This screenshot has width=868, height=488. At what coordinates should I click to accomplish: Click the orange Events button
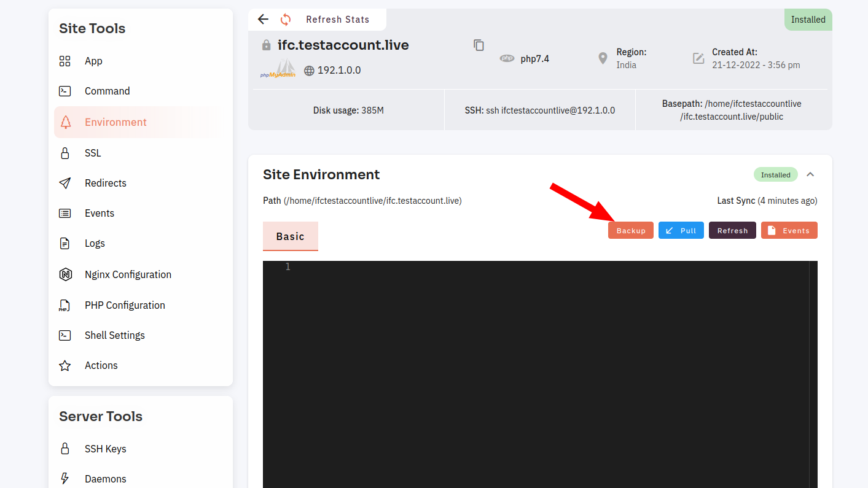pyautogui.click(x=789, y=230)
